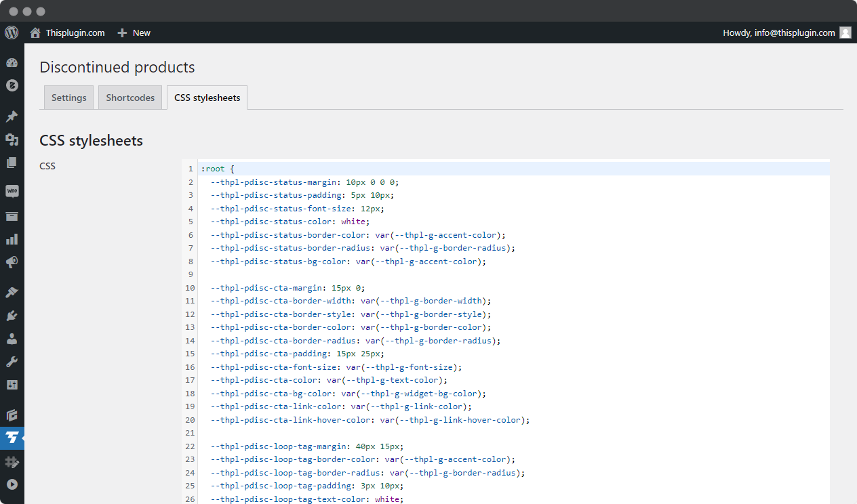Open the Analytics bar chart icon

12,239
